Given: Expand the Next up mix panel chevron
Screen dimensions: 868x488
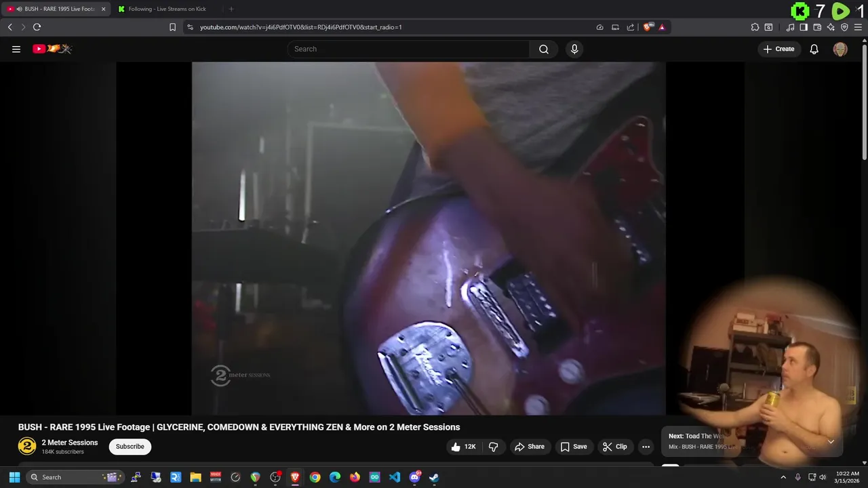Looking at the screenshot, I should [x=831, y=441].
